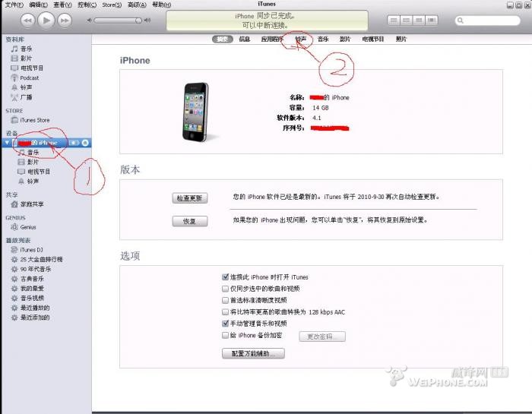Click the high volume speaker icon
The image size is (532, 414).
tap(147, 21)
